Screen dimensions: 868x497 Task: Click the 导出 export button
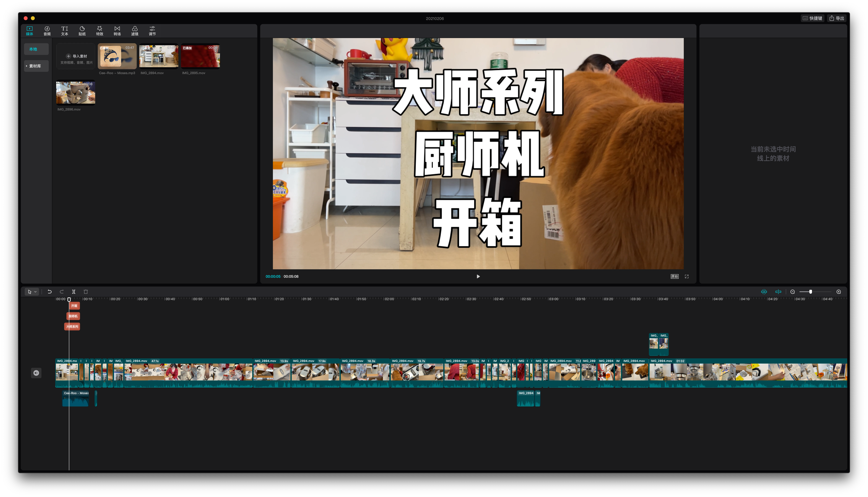837,18
